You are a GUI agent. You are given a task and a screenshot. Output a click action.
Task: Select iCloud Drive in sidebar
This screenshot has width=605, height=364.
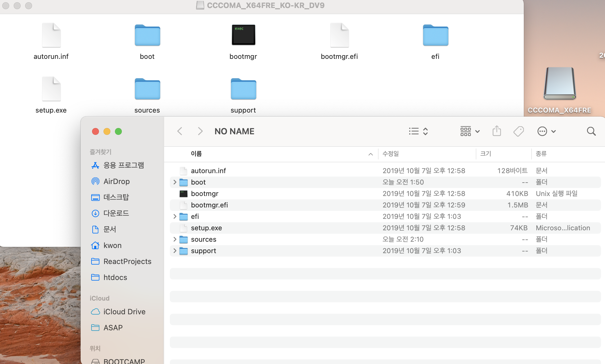[x=124, y=312]
